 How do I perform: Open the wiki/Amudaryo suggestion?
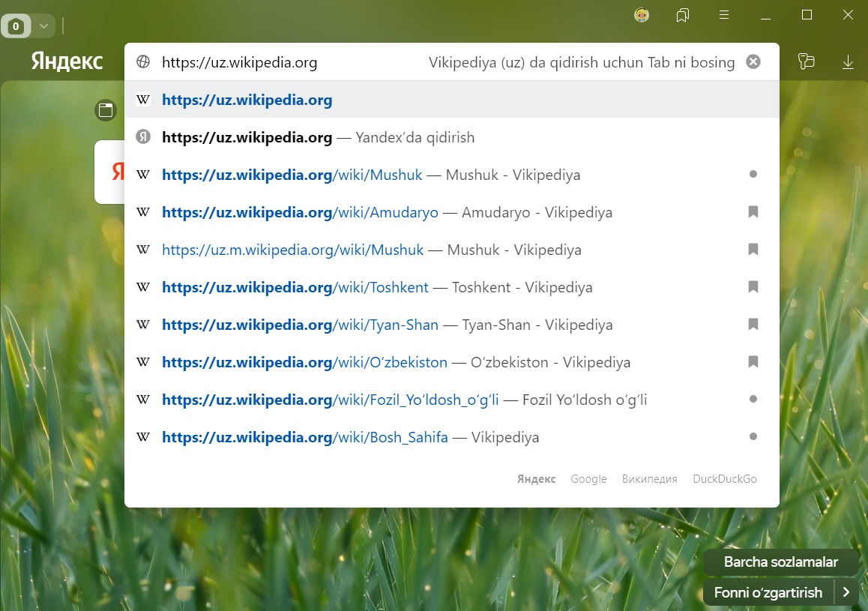click(300, 212)
